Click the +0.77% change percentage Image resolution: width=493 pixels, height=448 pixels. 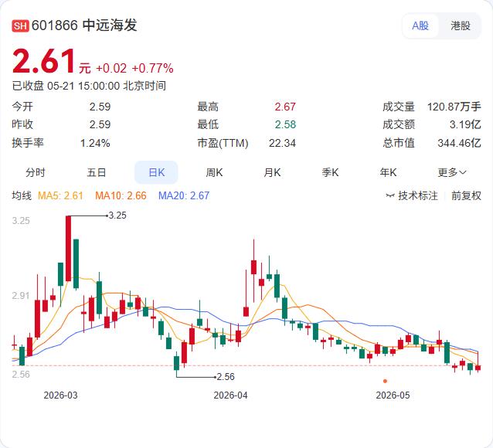click(x=152, y=68)
